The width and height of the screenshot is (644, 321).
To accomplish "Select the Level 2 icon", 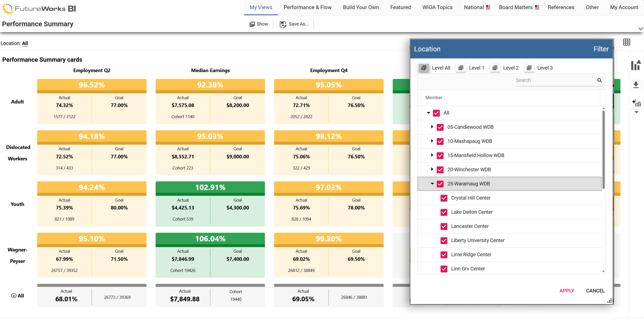I will point(495,68).
